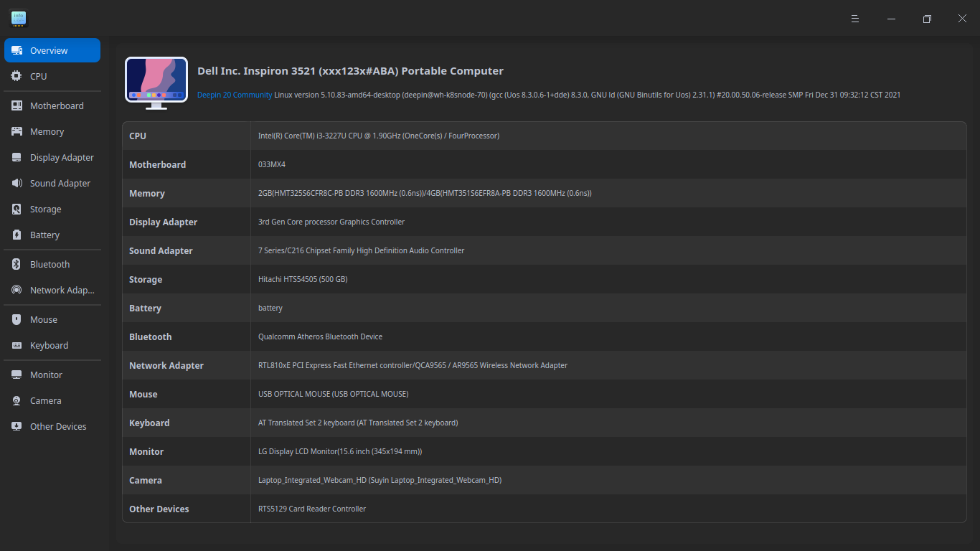Select the Storage row label in the table
This screenshot has width=980, height=551.
point(146,279)
